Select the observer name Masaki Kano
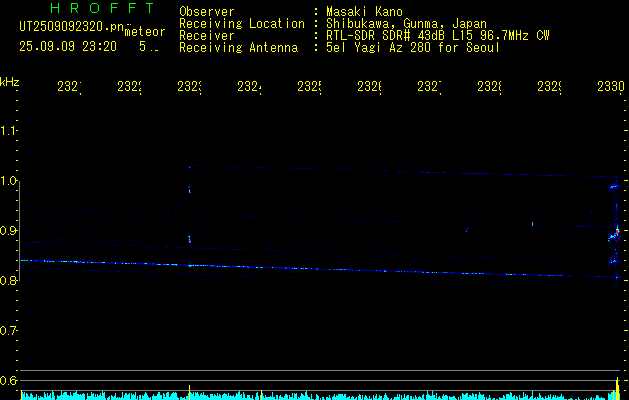The width and height of the screenshot is (629, 400). pyautogui.click(x=364, y=12)
